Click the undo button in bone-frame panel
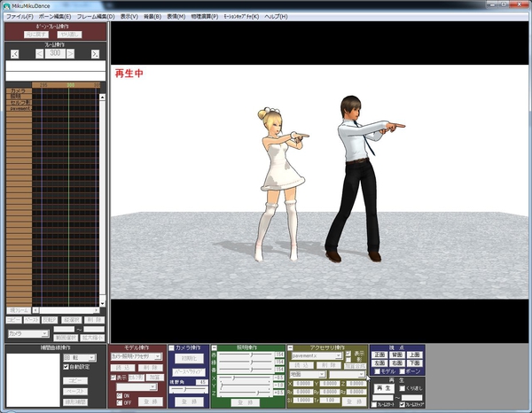532x413 pixels. point(36,35)
